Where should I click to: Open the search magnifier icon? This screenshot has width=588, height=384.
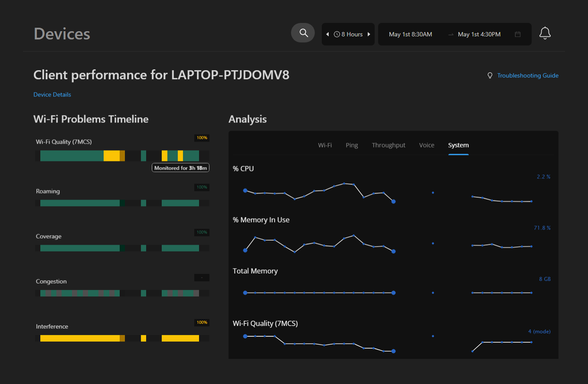coord(303,33)
